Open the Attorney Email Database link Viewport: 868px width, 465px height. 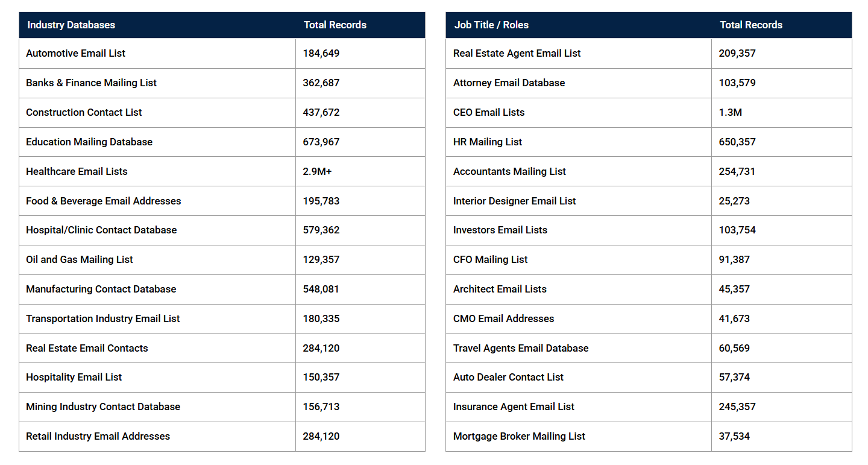509,83
